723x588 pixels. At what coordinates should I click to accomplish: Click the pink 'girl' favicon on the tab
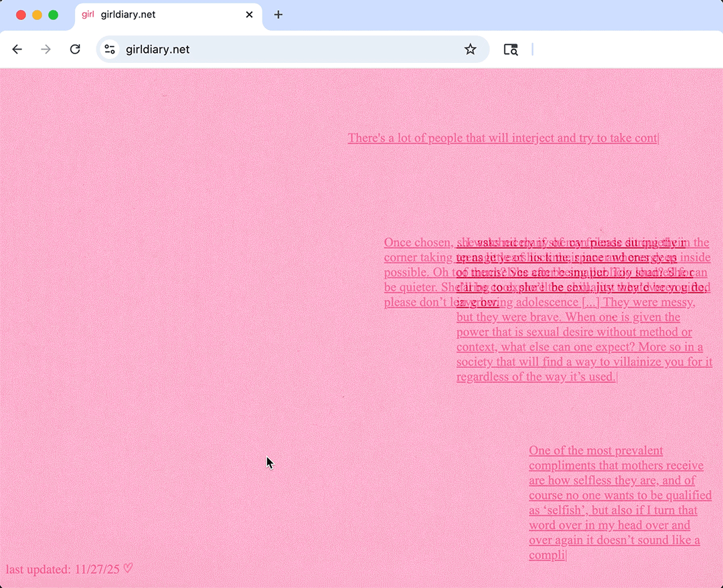click(x=88, y=15)
